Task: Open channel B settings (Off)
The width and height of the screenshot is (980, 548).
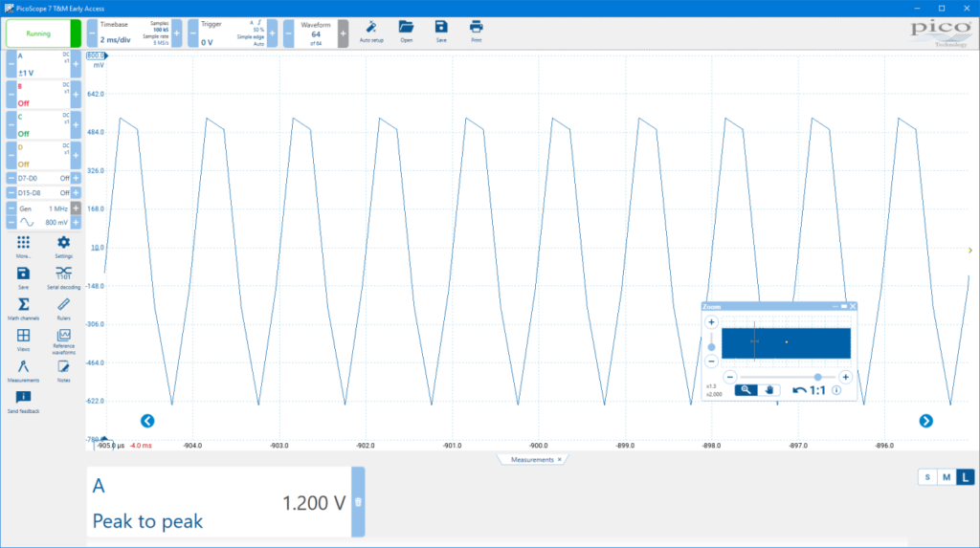Action: tap(43, 95)
